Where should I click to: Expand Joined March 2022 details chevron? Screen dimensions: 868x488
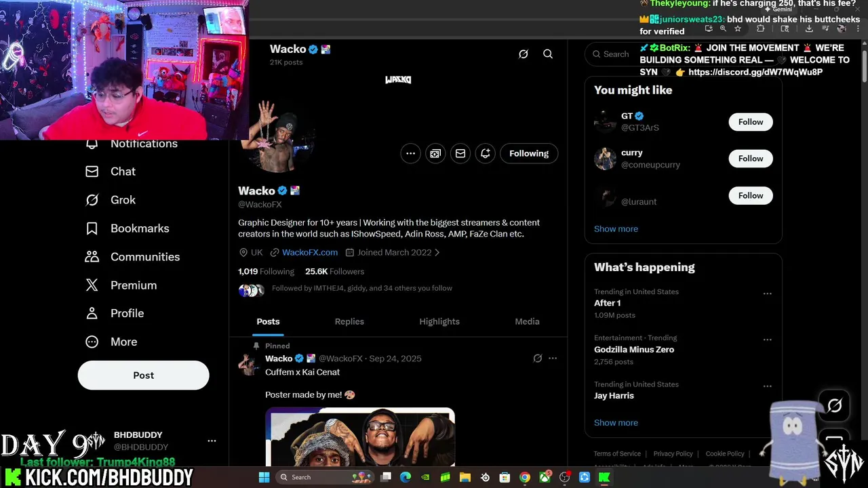[x=437, y=252]
